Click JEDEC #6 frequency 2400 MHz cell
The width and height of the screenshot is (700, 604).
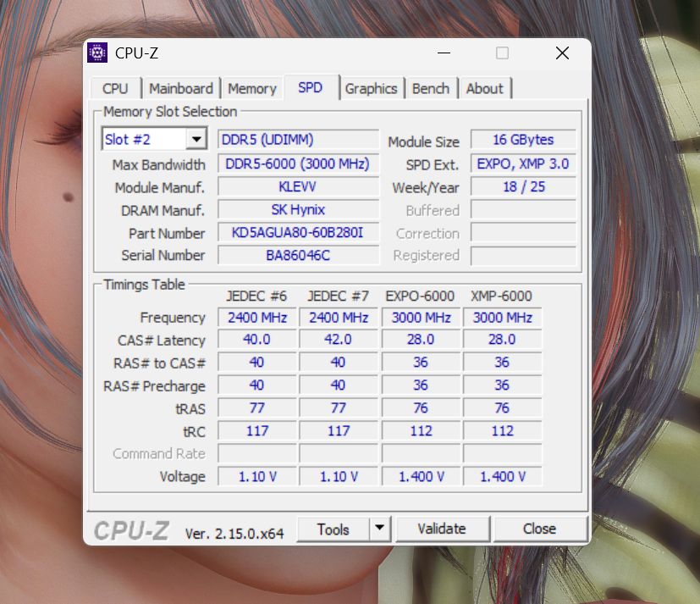[257, 317]
